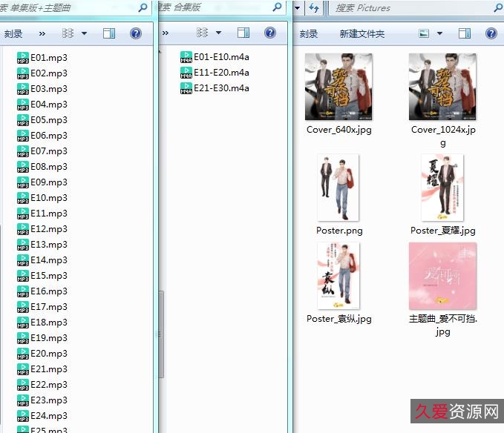Select the E05.mp3 file icon
The width and height of the screenshot is (504, 433).
pyautogui.click(x=22, y=120)
